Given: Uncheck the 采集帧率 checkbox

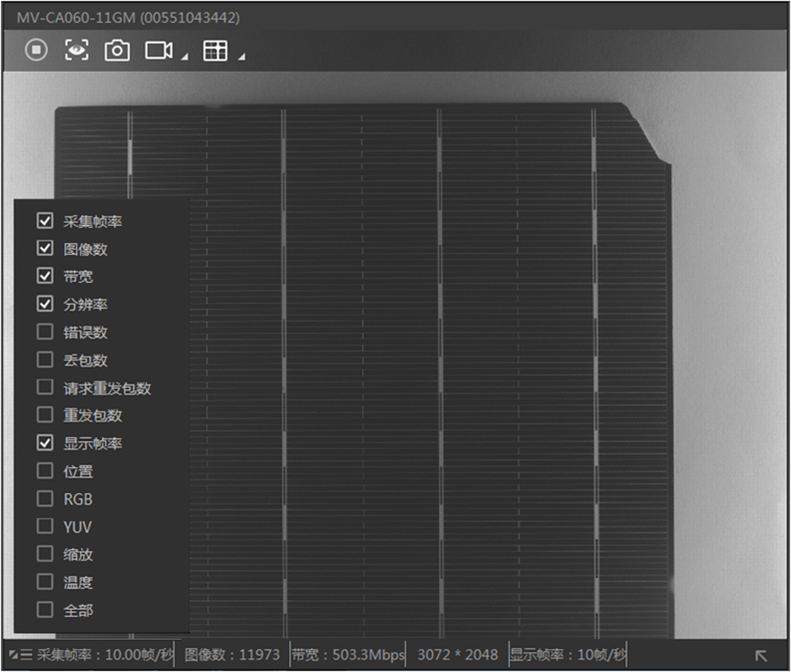Looking at the screenshot, I should [45, 221].
